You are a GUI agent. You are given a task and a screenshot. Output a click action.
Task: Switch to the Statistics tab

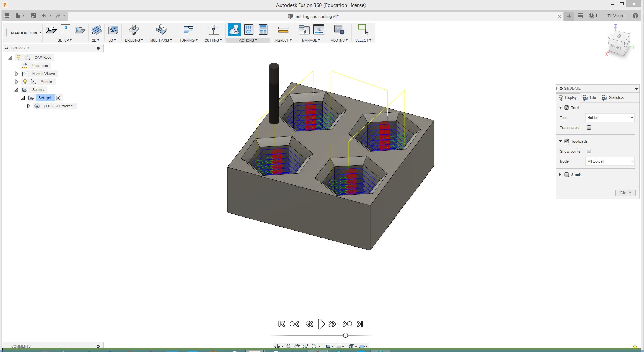(613, 98)
